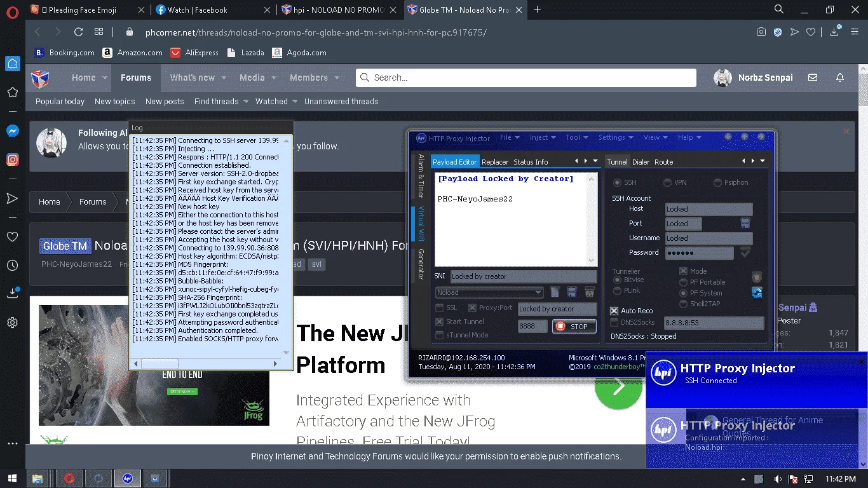Focus the forum Search field
The height and width of the screenshot is (488, 868).
point(526,78)
